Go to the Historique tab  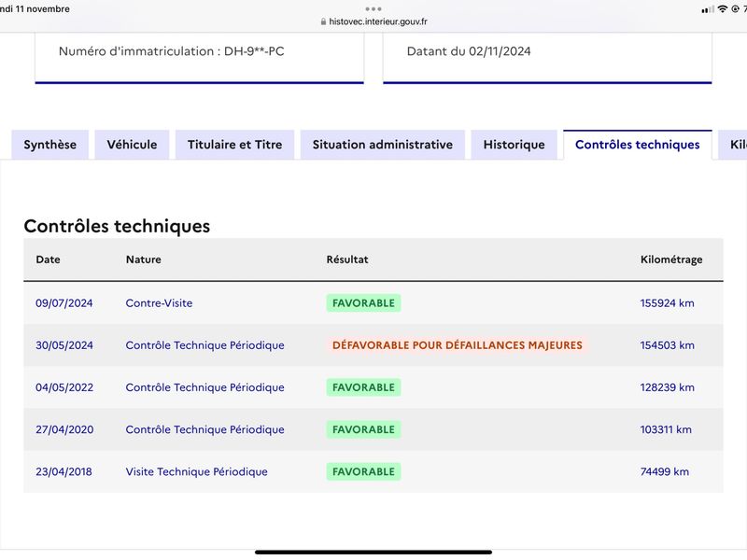514,145
